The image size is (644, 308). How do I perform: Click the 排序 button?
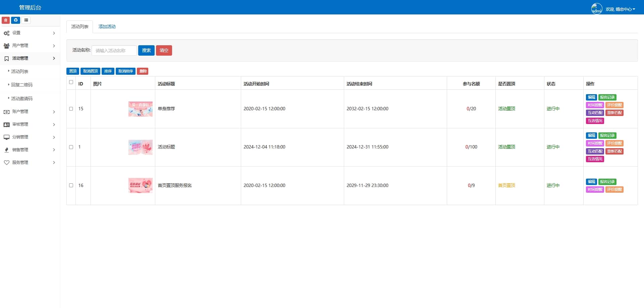[108, 71]
